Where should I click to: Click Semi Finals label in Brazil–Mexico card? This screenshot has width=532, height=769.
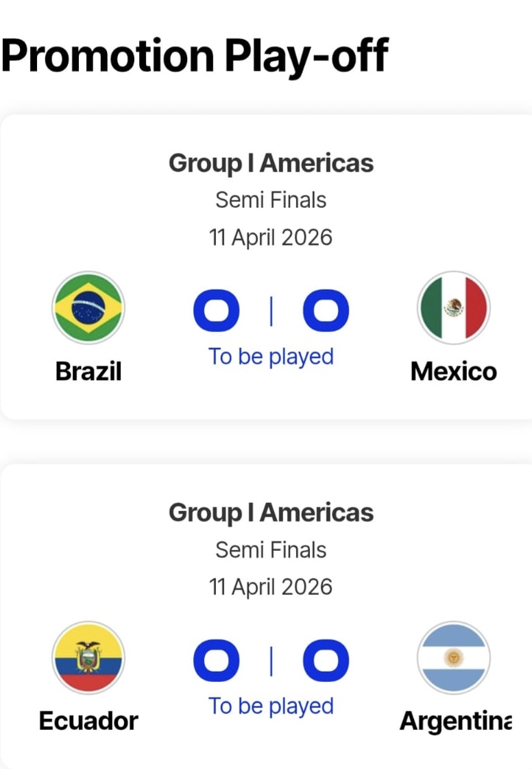coord(271,200)
